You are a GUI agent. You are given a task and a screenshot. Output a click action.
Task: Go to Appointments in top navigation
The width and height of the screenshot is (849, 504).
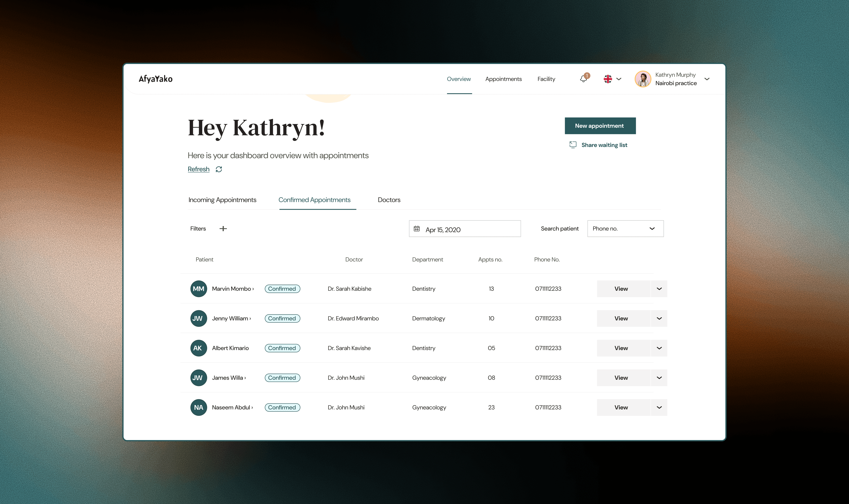(503, 79)
